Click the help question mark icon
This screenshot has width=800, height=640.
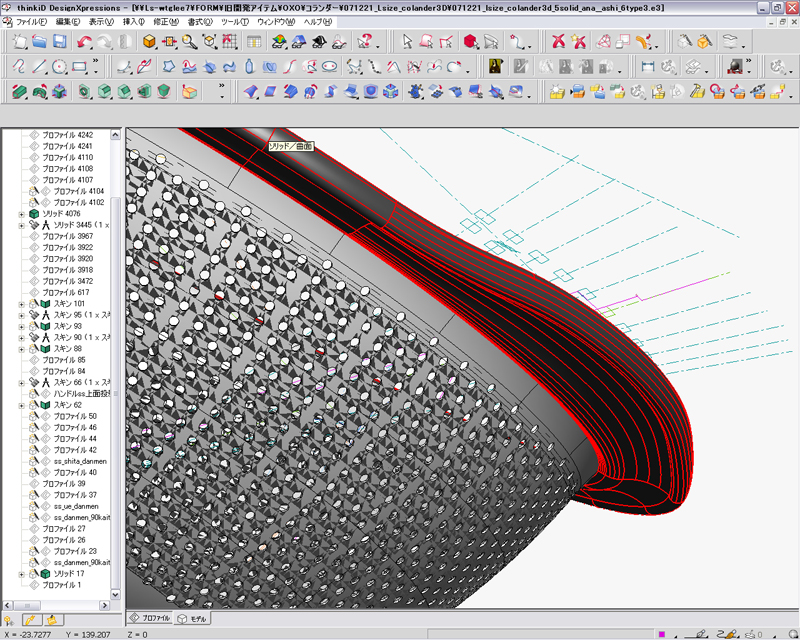click(x=366, y=42)
